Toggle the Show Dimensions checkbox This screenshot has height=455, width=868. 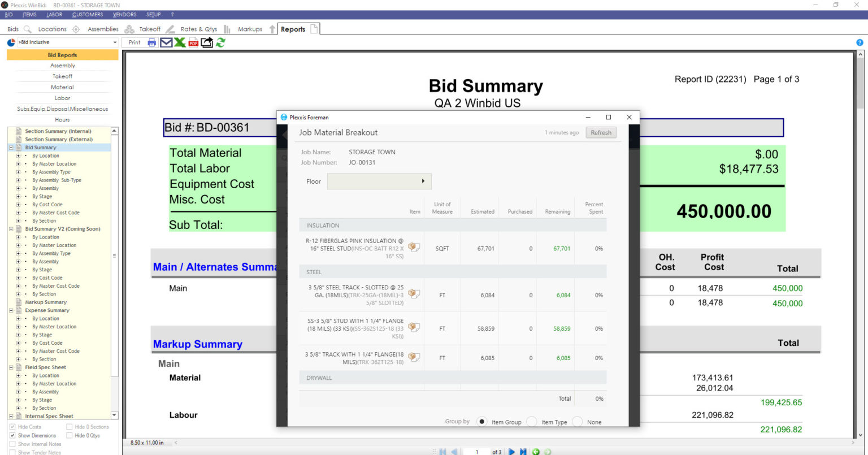coord(12,436)
